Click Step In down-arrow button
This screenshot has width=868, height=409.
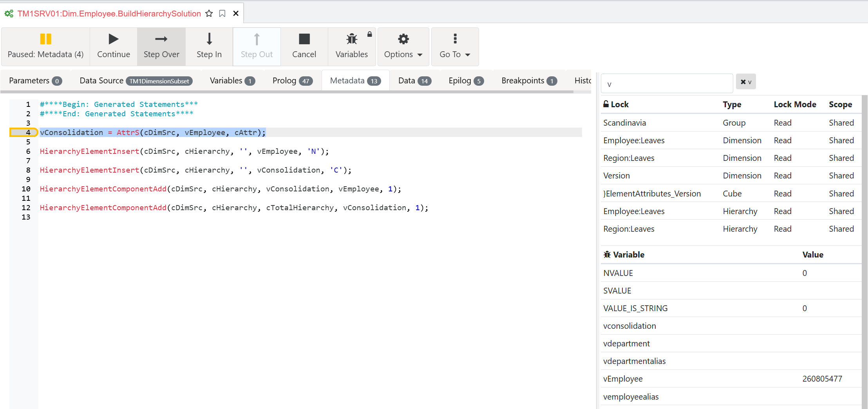(x=209, y=47)
